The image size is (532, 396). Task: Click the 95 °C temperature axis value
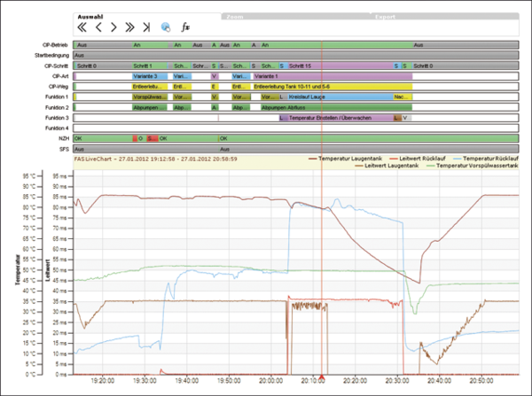(x=29, y=176)
